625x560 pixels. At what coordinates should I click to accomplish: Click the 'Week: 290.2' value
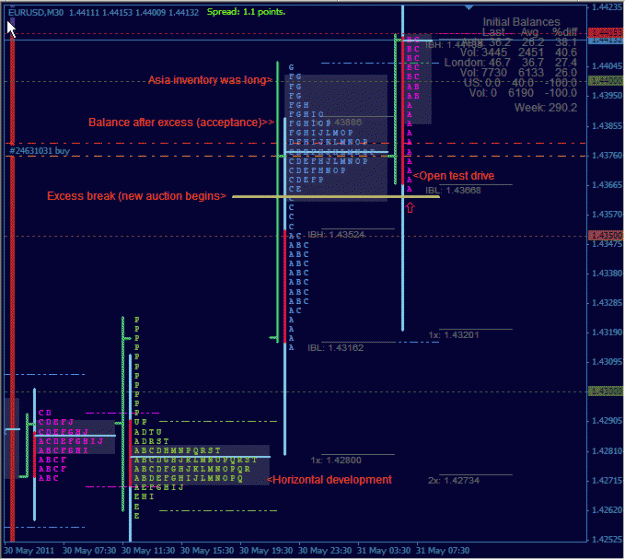pyautogui.click(x=545, y=108)
